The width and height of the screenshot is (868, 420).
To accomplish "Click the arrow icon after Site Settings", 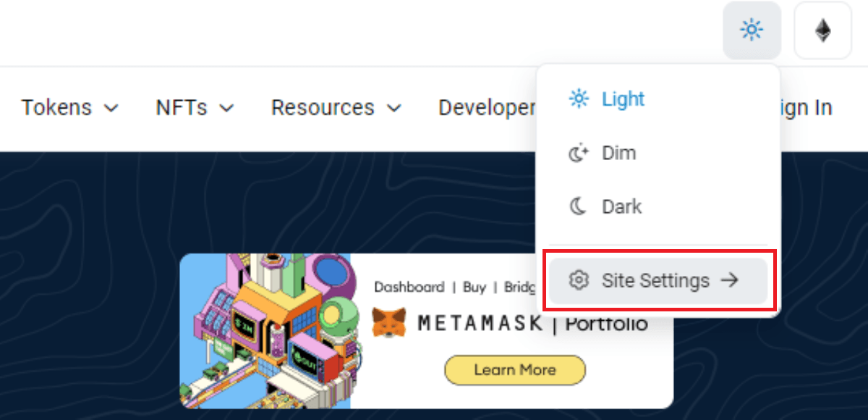I will (x=730, y=280).
